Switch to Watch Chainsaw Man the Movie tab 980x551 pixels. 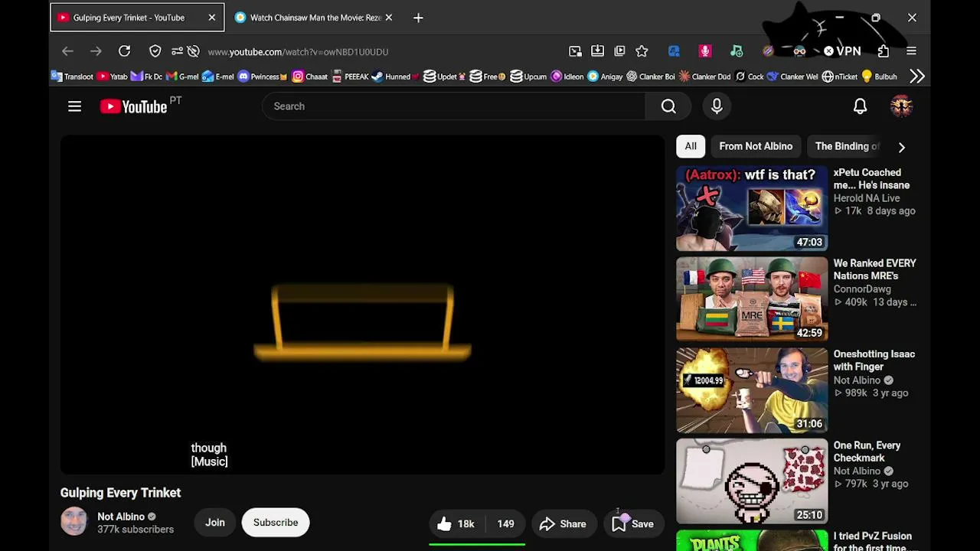314,18
